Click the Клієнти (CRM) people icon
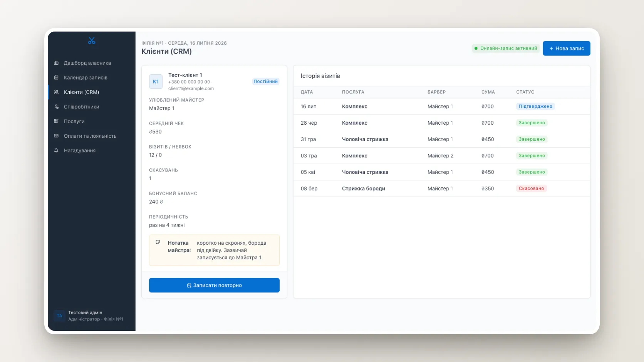Screen dimensions: 644x362 click(56, 92)
